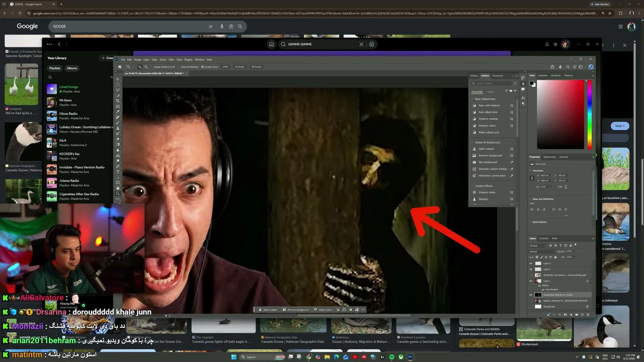Click the Fit Screen button

tap(240, 67)
